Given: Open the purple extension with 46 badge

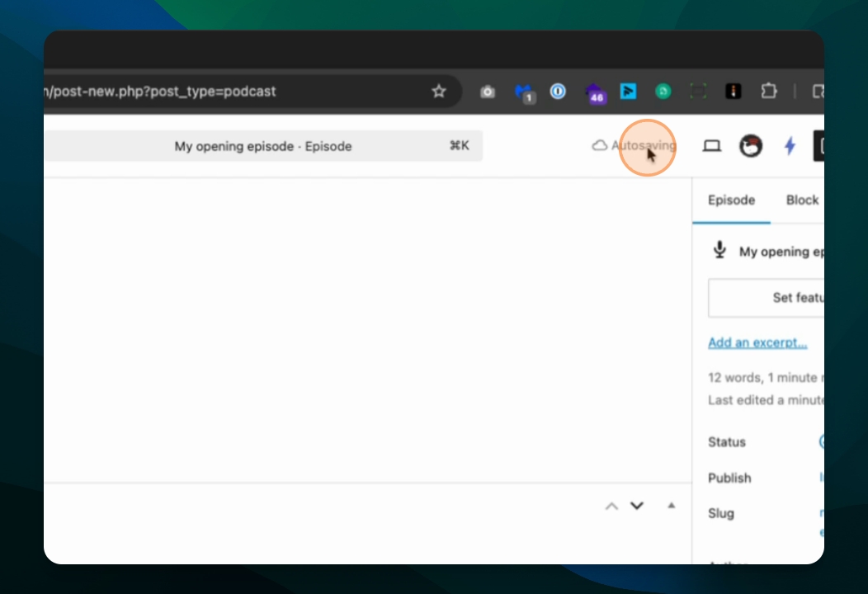Looking at the screenshot, I should 594,93.
